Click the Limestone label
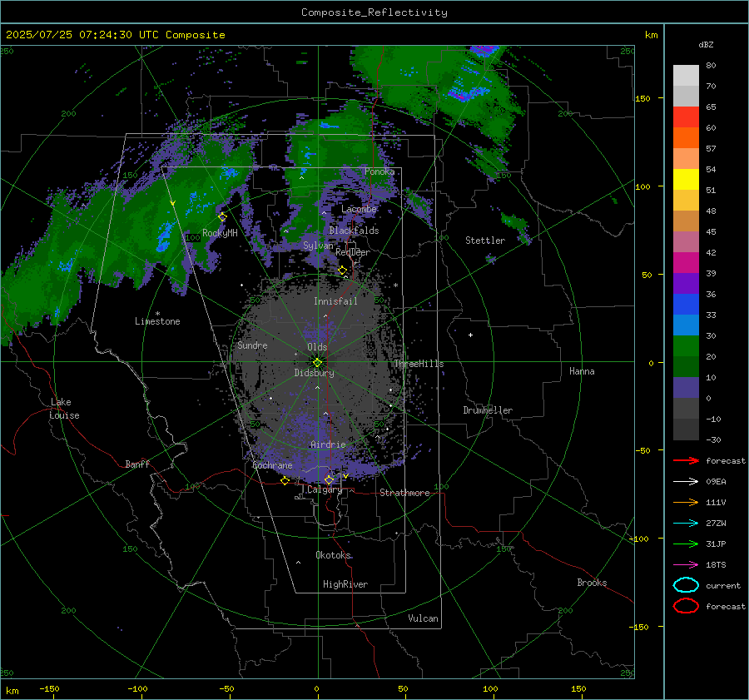Image resolution: width=749 pixels, height=700 pixels. tap(157, 321)
